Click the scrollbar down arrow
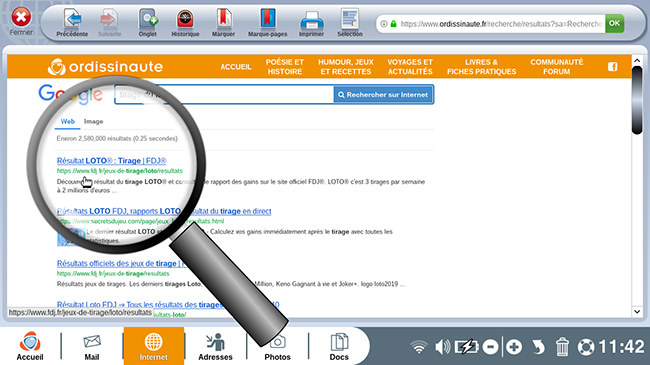Viewport: 650px width, 365px height. 637,311
